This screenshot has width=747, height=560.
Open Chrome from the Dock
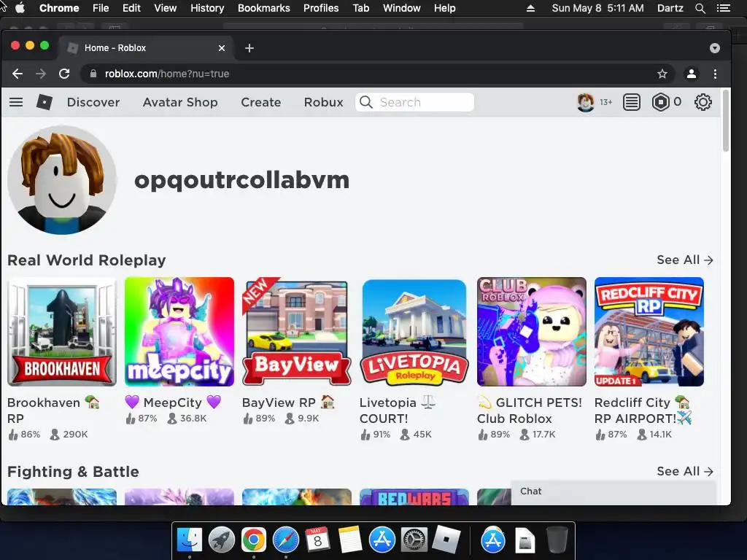(x=253, y=540)
